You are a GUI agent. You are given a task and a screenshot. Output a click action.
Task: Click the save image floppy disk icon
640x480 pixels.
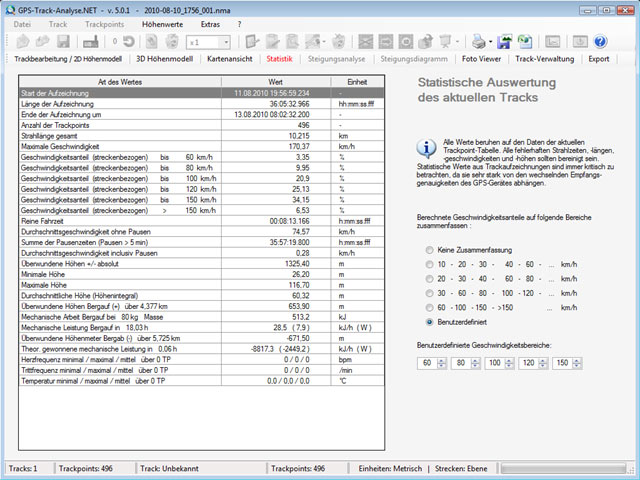coord(504,41)
